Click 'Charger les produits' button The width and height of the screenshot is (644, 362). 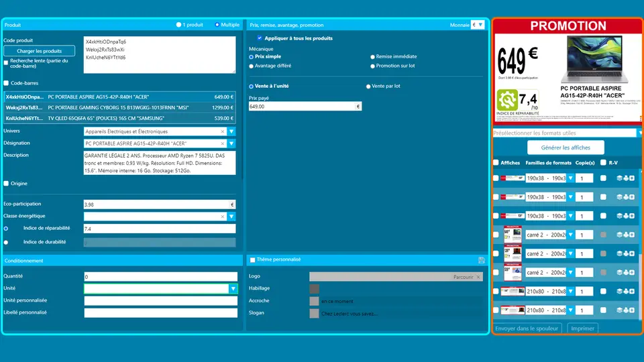[x=40, y=51]
